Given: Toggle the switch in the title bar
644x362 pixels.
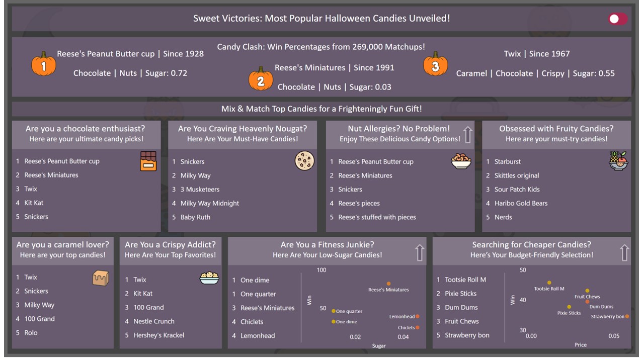Looking at the screenshot, I should point(617,19).
